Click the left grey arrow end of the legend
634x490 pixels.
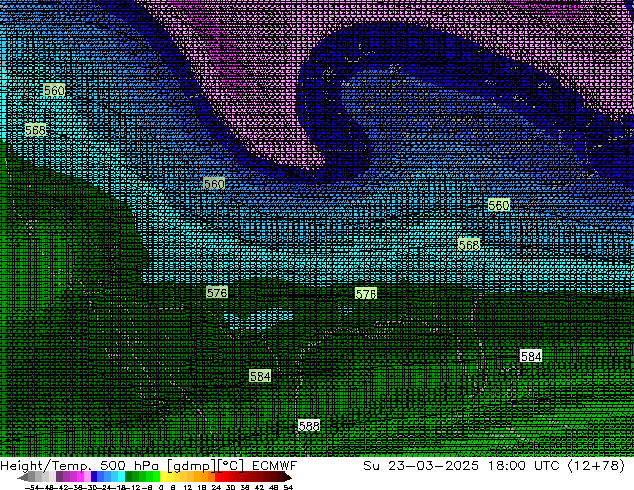[x=23, y=477]
